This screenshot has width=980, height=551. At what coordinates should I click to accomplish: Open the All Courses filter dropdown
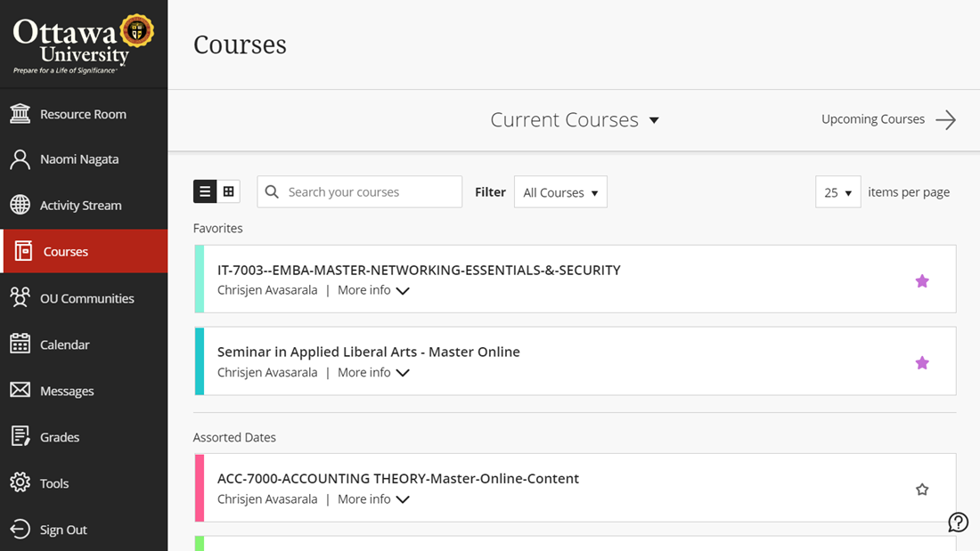click(x=560, y=192)
